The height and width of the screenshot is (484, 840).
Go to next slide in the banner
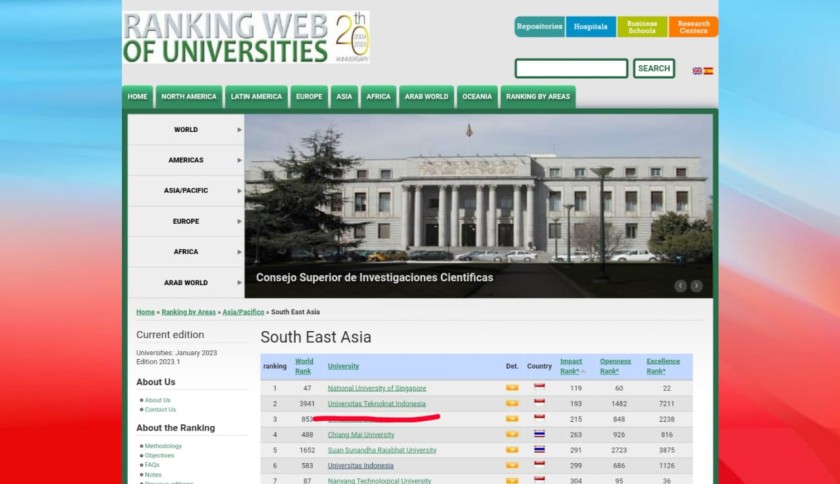point(696,286)
